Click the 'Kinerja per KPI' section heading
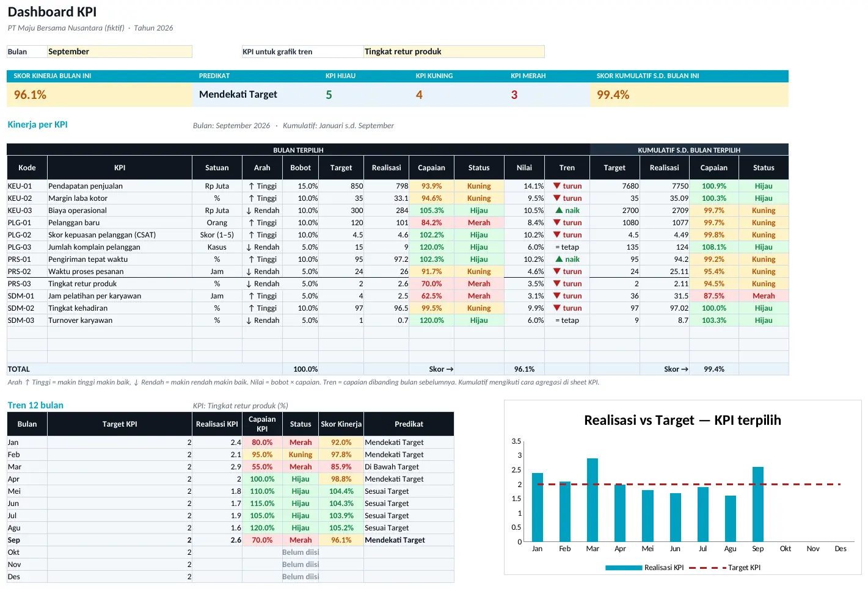The image size is (868, 589). pos(38,125)
